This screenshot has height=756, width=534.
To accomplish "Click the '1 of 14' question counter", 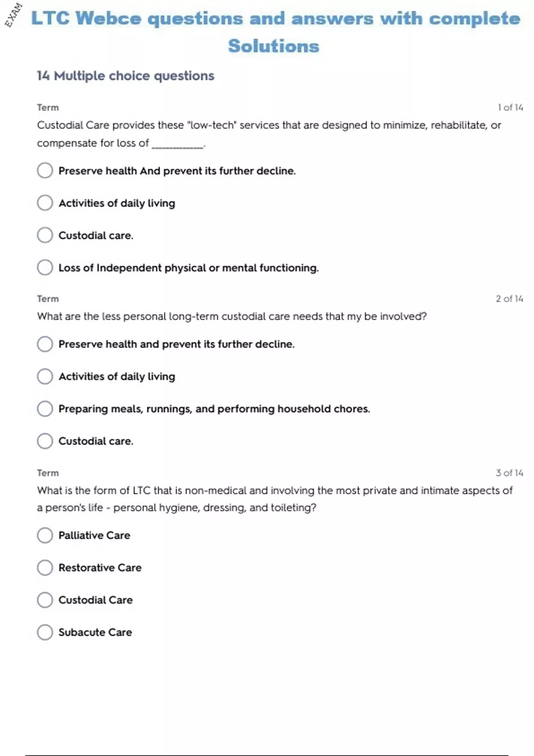I will [x=510, y=107].
